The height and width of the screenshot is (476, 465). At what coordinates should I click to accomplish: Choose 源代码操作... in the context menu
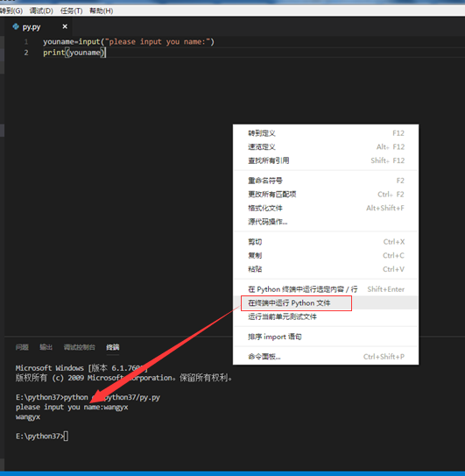click(326, 222)
